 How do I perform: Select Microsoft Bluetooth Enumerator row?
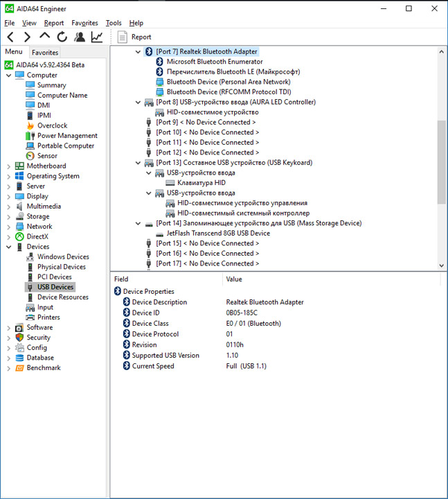215,62
